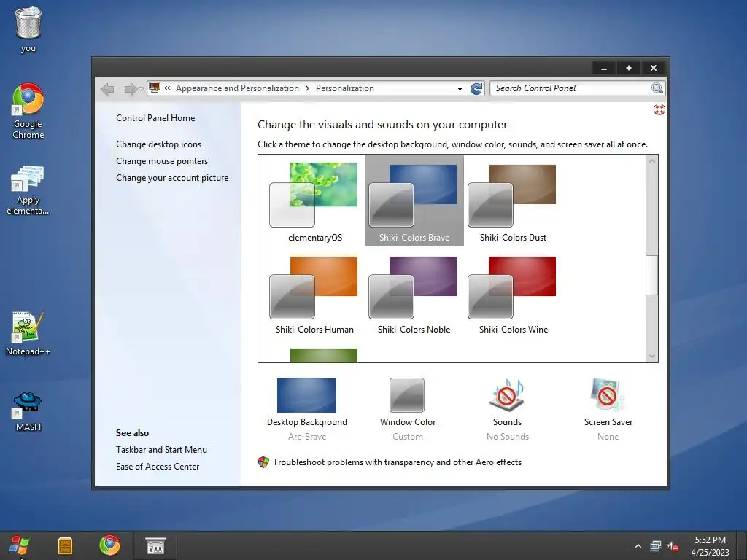Click the Control Panel address bar icon
Image resolution: width=747 pixels, height=560 pixels.
[x=155, y=87]
